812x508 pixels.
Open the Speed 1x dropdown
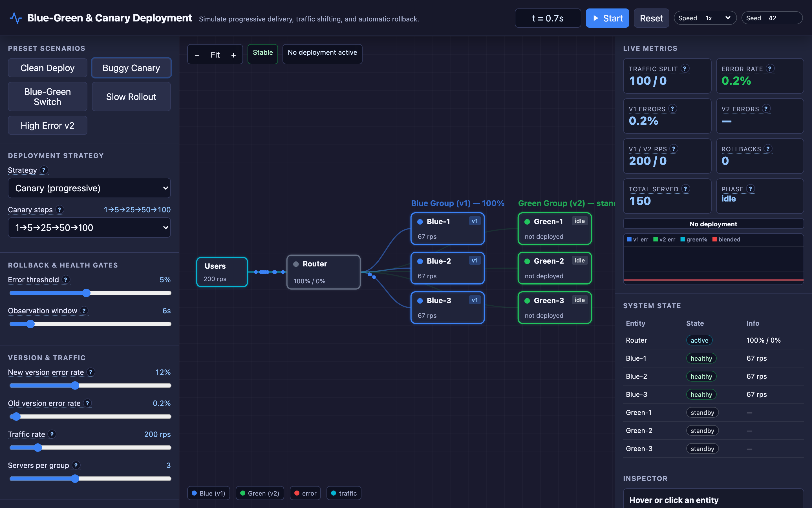(x=705, y=18)
